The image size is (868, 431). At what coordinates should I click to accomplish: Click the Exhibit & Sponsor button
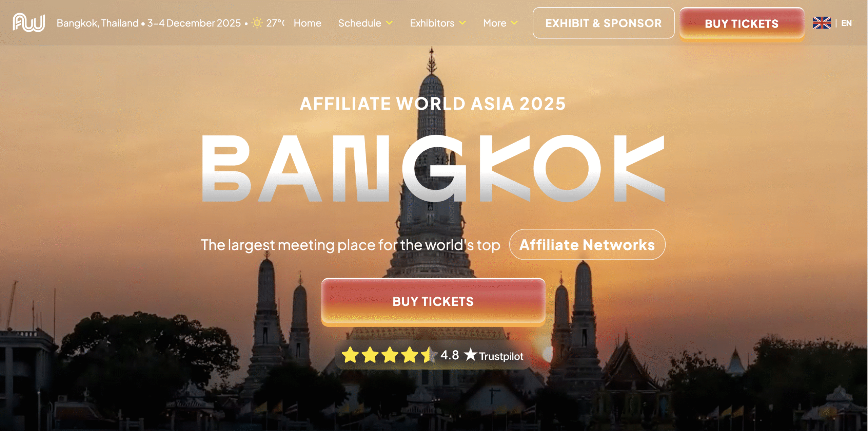(603, 23)
